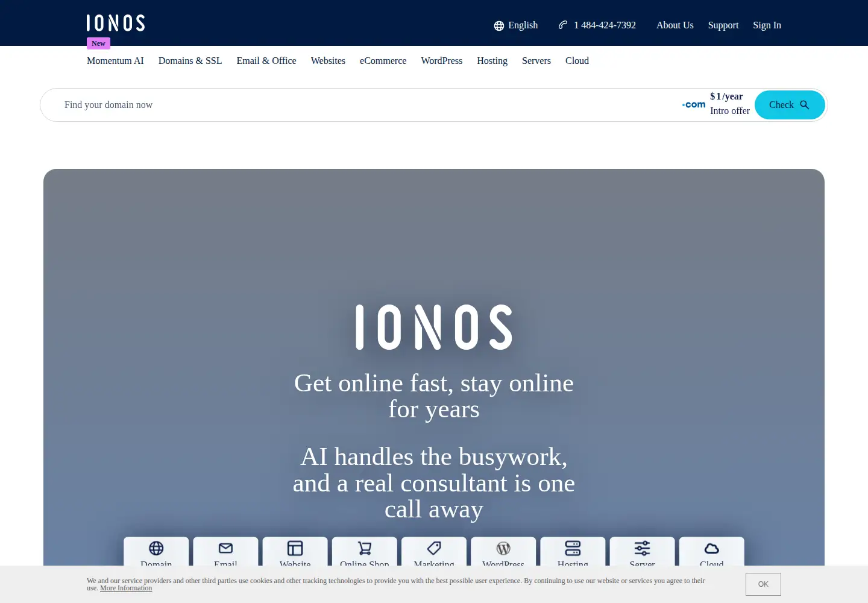Open the WordPress logo icon tile
Screen dimensions: 868x603
[x=503, y=551]
